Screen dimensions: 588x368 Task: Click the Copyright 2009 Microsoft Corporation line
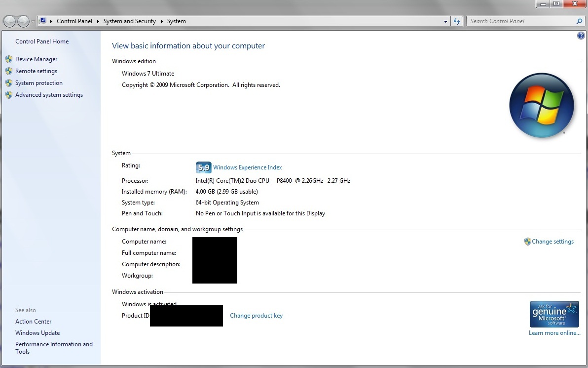coord(201,85)
